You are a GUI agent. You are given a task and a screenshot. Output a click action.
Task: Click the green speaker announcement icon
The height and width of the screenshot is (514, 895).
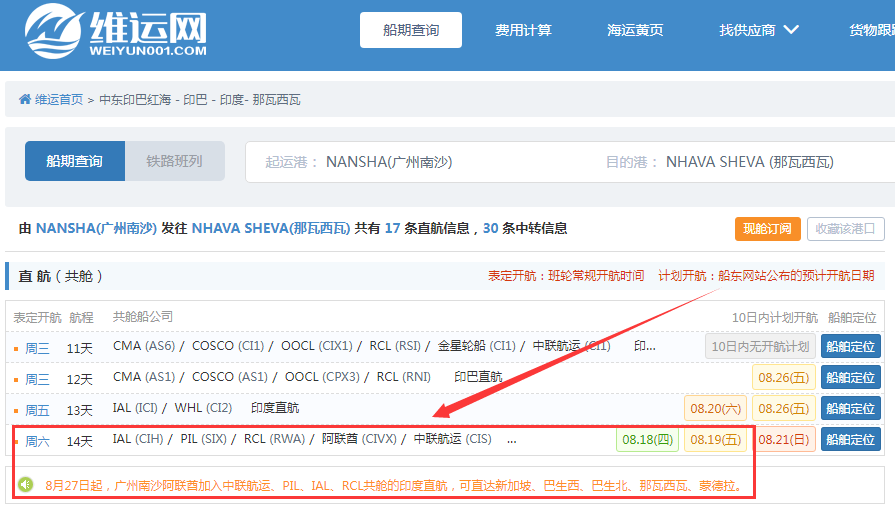pos(25,485)
